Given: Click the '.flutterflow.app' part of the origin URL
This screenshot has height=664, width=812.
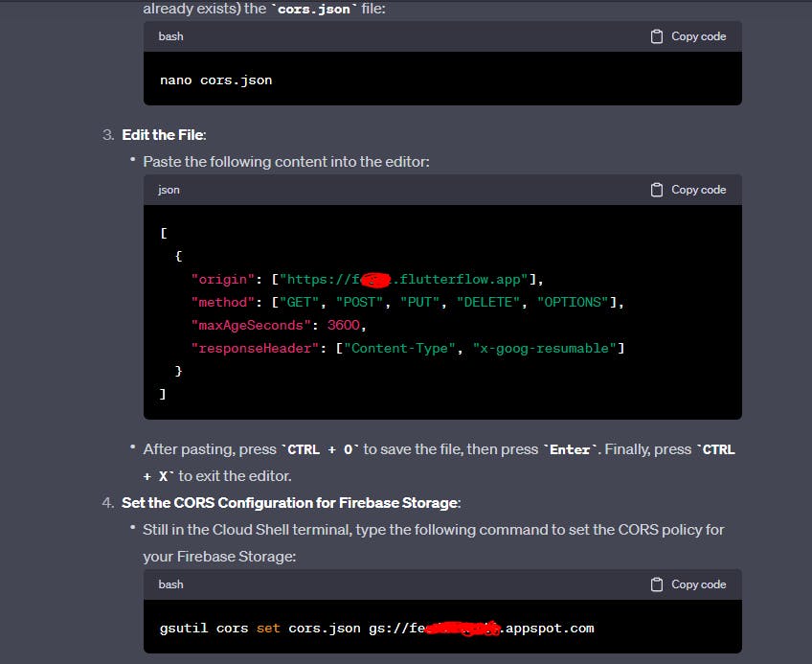Looking at the screenshot, I should [x=460, y=280].
